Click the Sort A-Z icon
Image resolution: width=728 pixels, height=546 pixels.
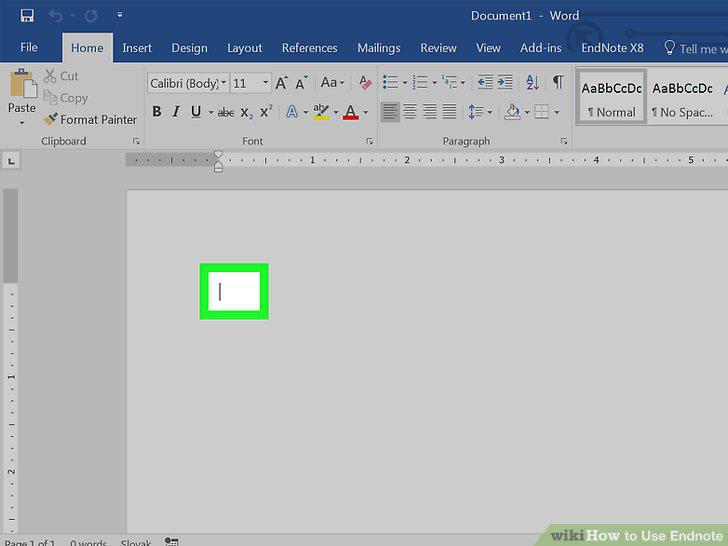tap(533, 83)
